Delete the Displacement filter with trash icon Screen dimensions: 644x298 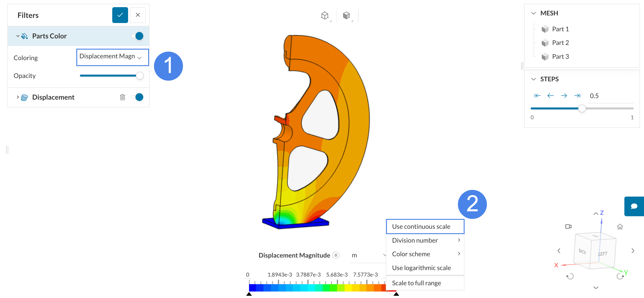point(122,97)
